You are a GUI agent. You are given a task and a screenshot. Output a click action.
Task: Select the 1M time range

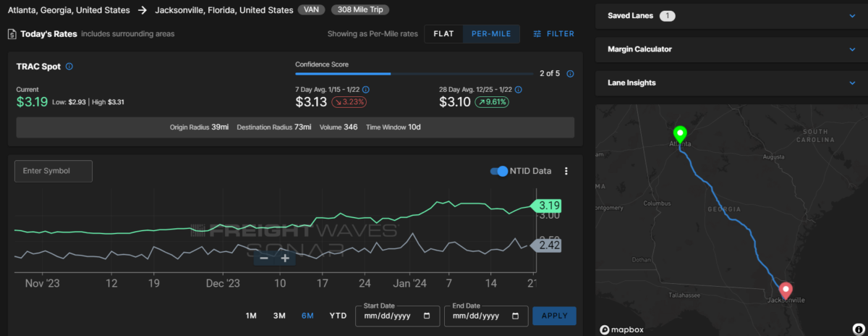click(251, 316)
